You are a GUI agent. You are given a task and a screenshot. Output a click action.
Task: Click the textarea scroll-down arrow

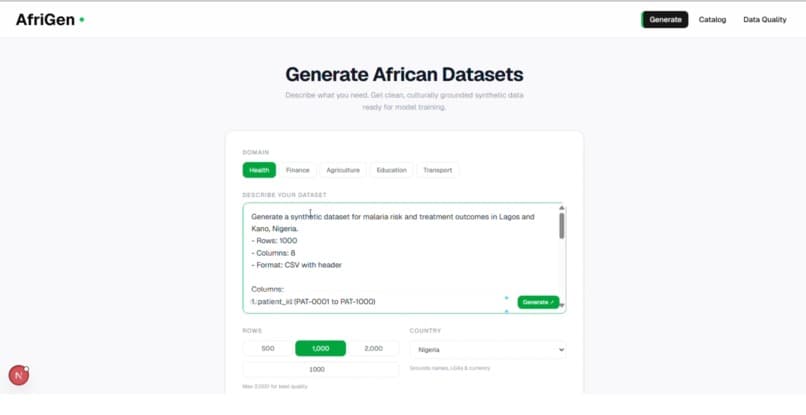point(561,305)
